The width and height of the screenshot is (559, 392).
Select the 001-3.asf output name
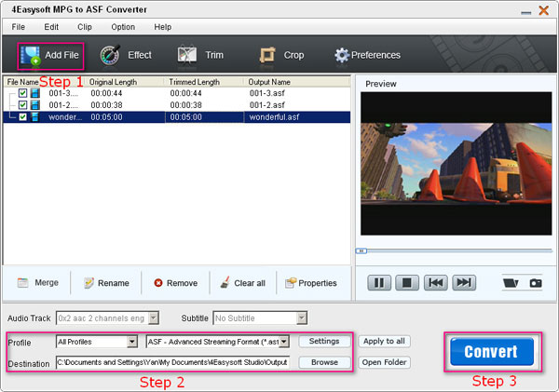[x=267, y=93]
